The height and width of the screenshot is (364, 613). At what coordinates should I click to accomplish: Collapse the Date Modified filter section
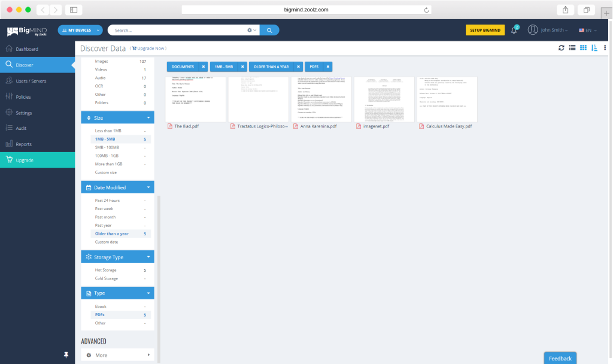tap(148, 187)
